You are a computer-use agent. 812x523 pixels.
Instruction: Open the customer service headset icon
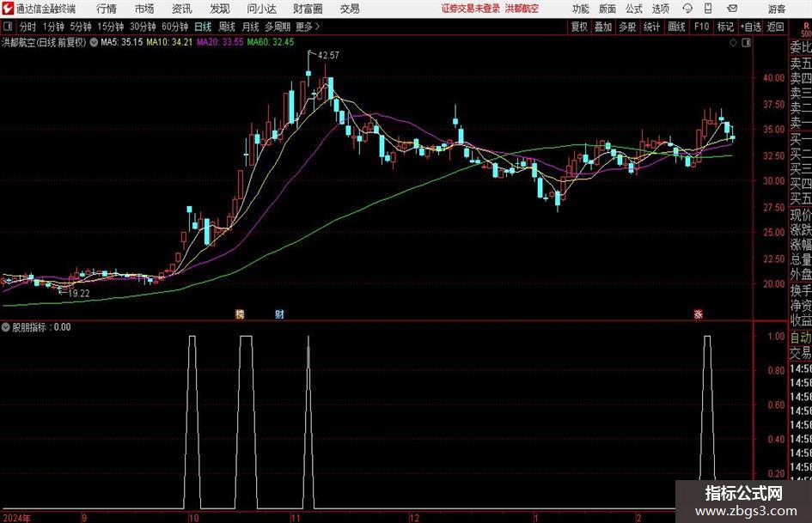tap(687, 9)
